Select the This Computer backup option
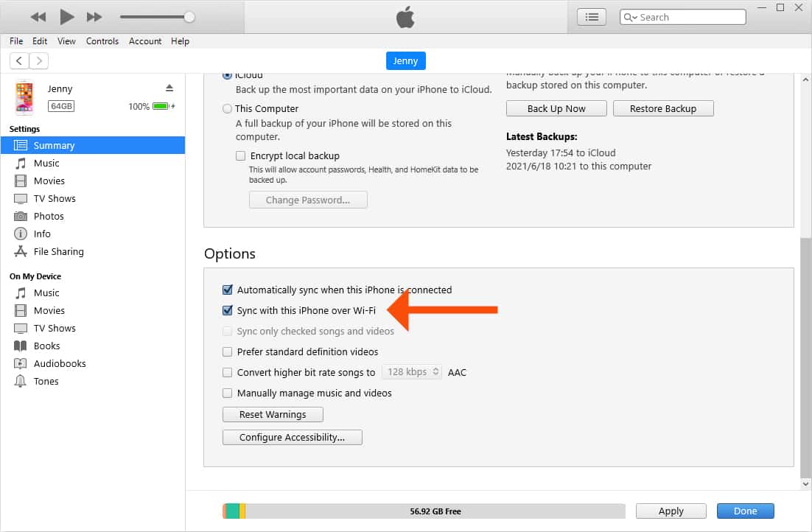Image resolution: width=812 pixels, height=532 pixels. (x=228, y=108)
